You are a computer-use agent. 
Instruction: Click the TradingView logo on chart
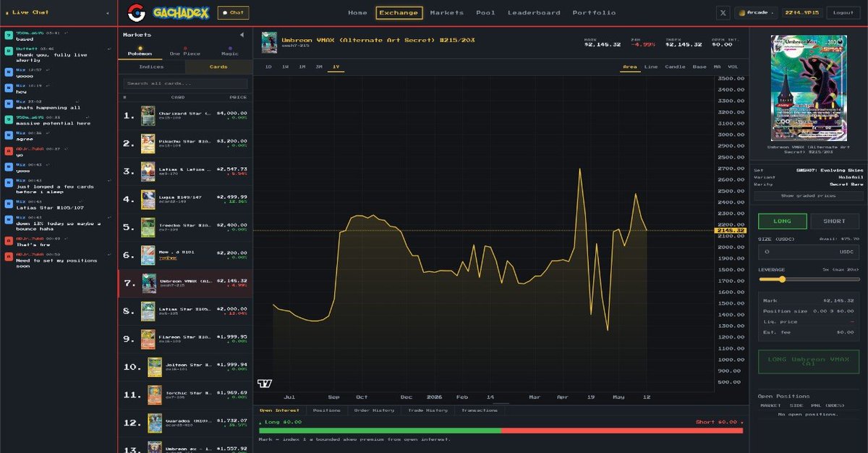coord(264,383)
